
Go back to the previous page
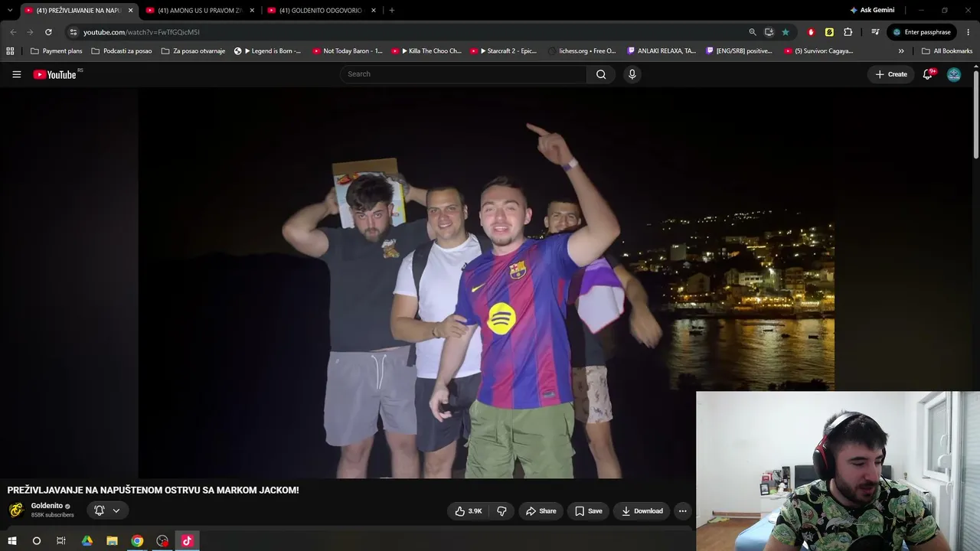(13, 32)
